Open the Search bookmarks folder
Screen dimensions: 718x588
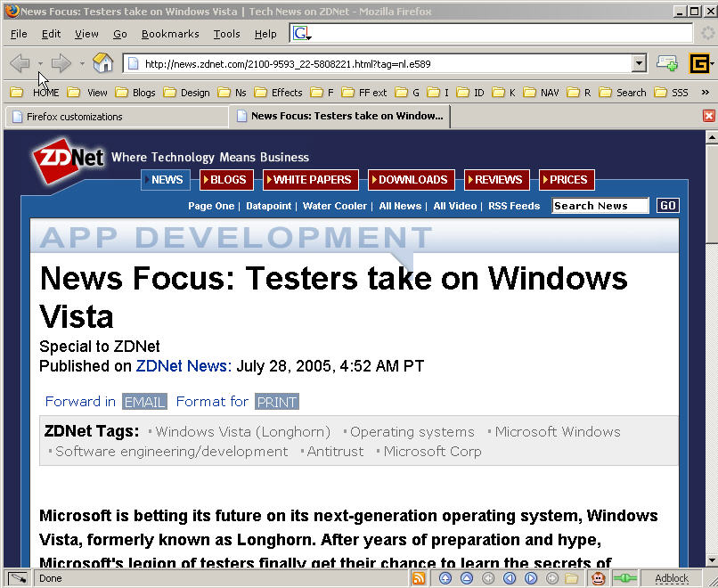623,93
